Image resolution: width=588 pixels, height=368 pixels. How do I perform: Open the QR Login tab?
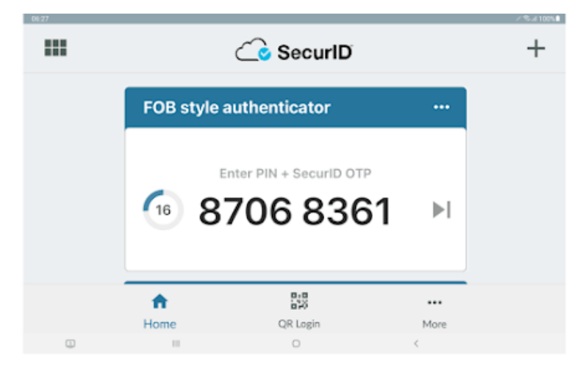click(x=299, y=311)
